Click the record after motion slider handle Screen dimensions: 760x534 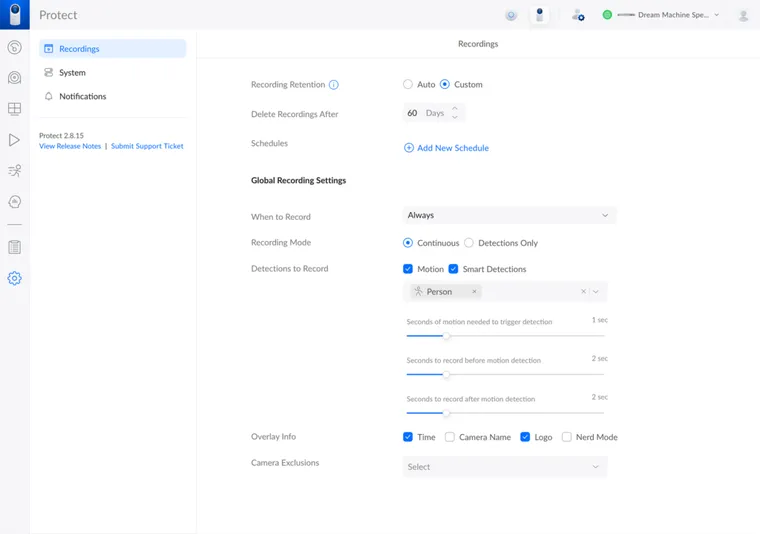coord(446,413)
